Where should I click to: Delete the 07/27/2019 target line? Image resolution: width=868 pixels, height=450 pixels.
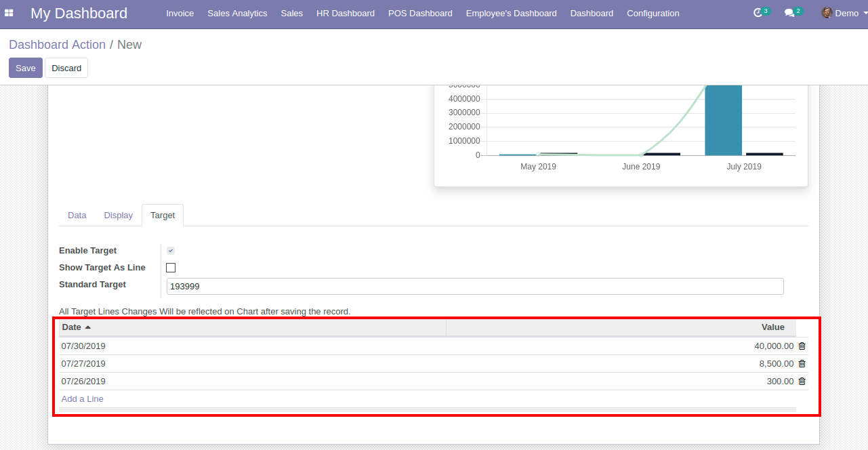(x=802, y=364)
